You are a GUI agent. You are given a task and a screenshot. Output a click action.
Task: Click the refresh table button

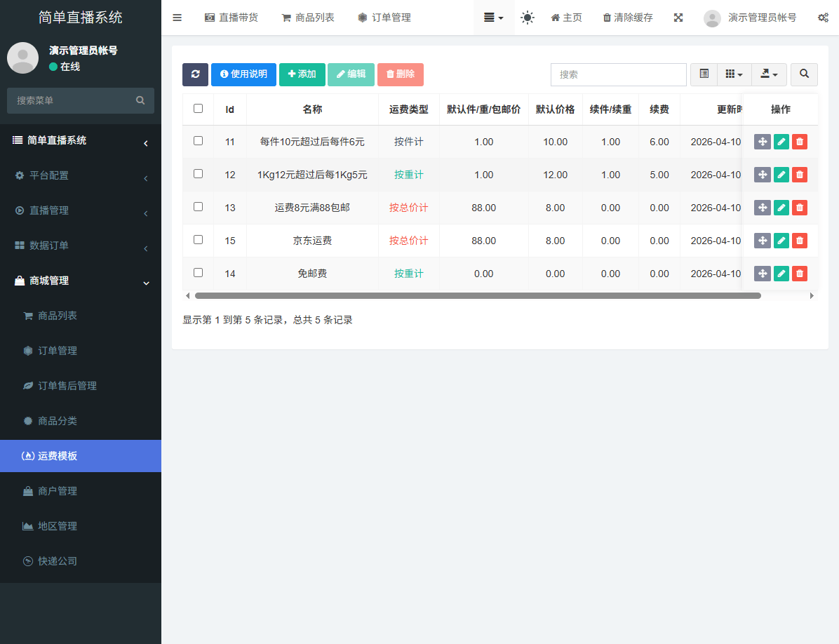click(x=195, y=74)
